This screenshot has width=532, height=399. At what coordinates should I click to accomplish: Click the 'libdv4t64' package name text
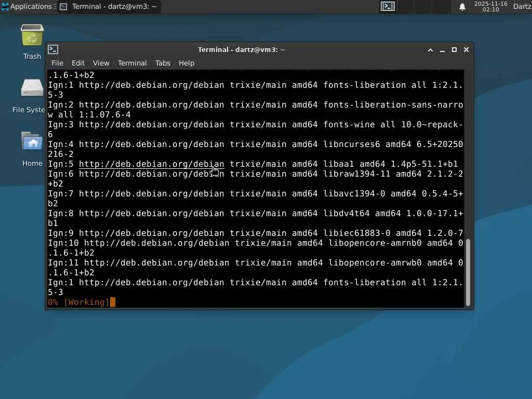tap(347, 214)
